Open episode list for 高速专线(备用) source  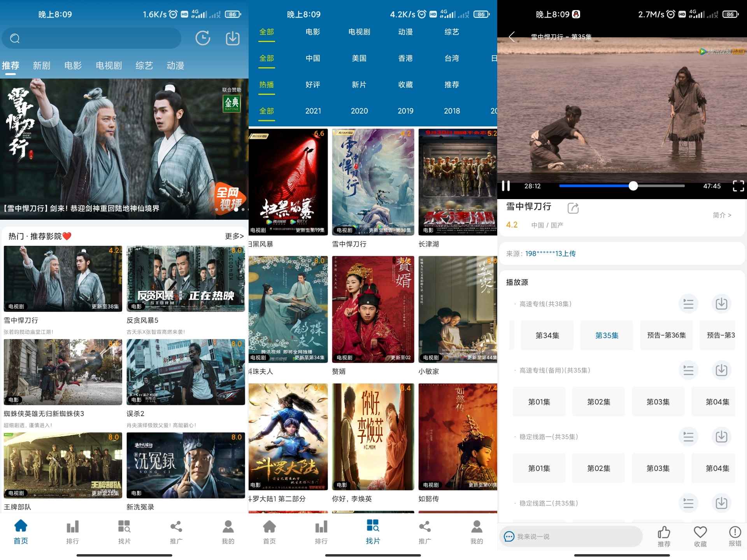688,370
